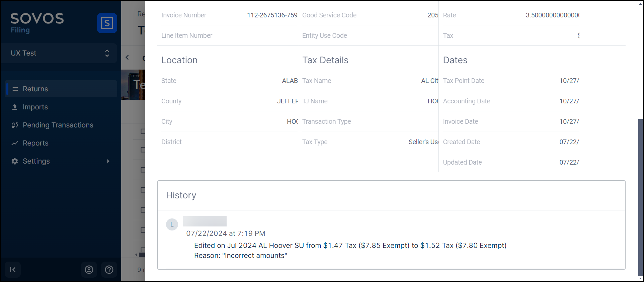
Task: Click the Imports upload icon
Action: point(15,107)
